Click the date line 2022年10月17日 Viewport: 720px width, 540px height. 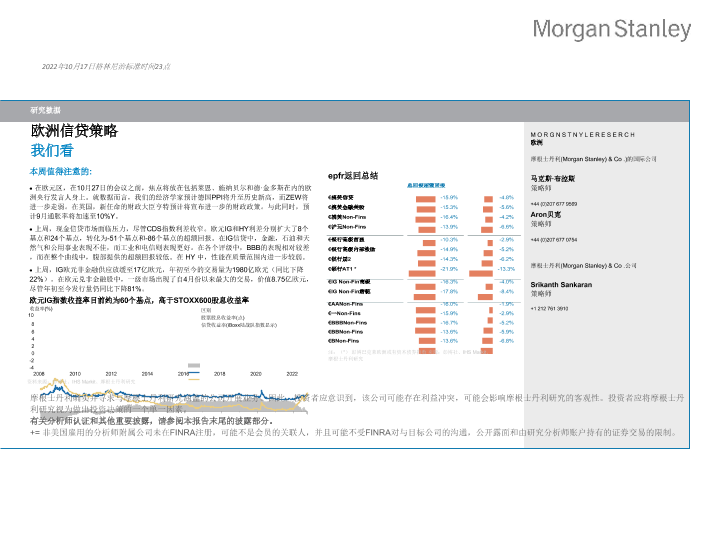tap(106, 65)
